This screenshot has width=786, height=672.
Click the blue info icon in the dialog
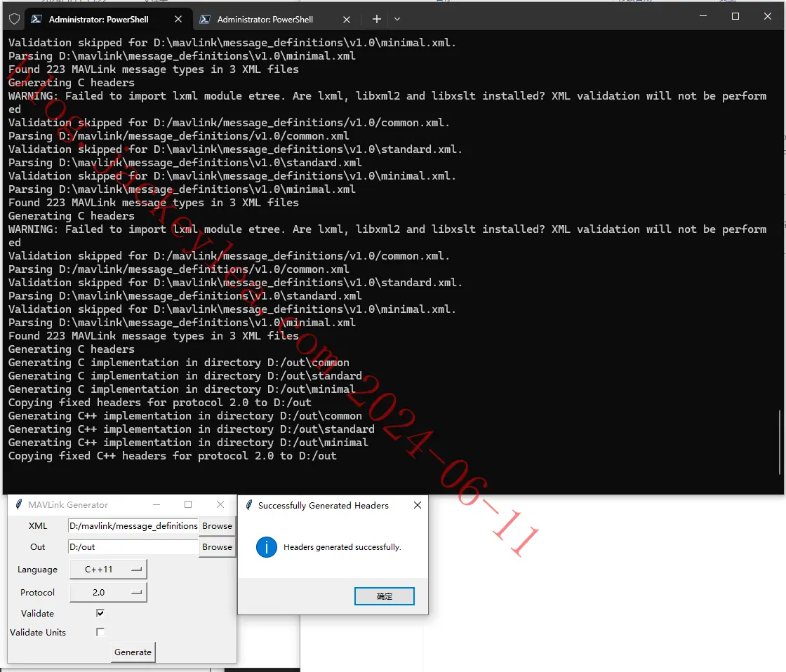(266, 546)
